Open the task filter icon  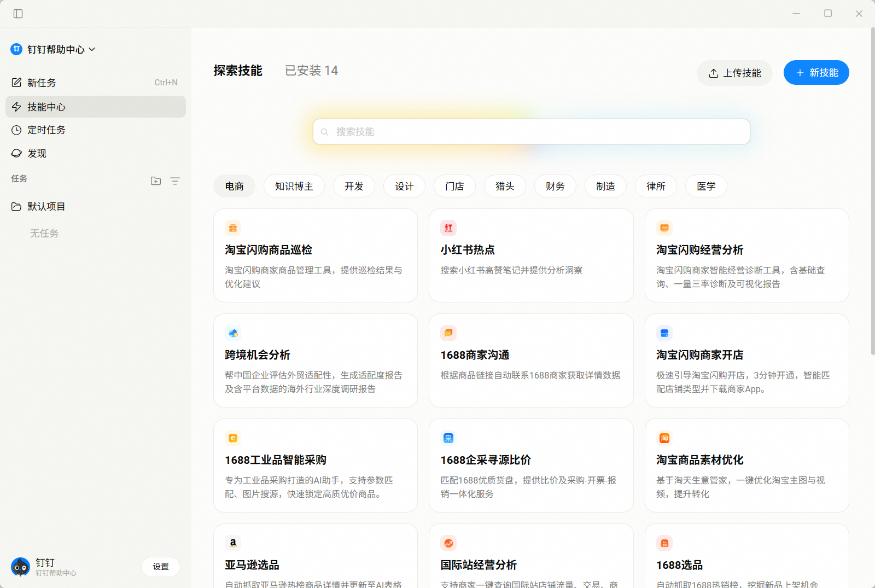(175, 181)
